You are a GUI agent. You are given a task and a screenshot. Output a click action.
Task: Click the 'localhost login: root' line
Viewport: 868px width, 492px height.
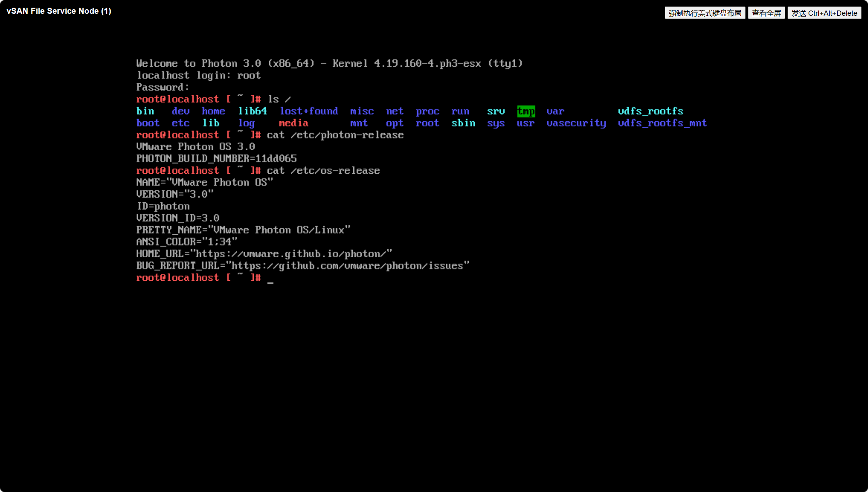198,76
